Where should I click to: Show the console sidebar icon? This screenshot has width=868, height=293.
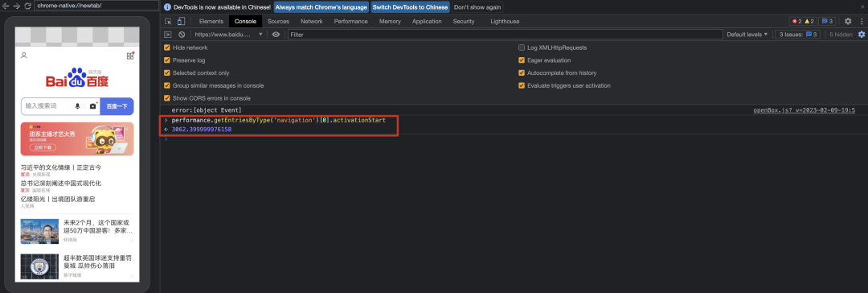click(x=168, y=35)
